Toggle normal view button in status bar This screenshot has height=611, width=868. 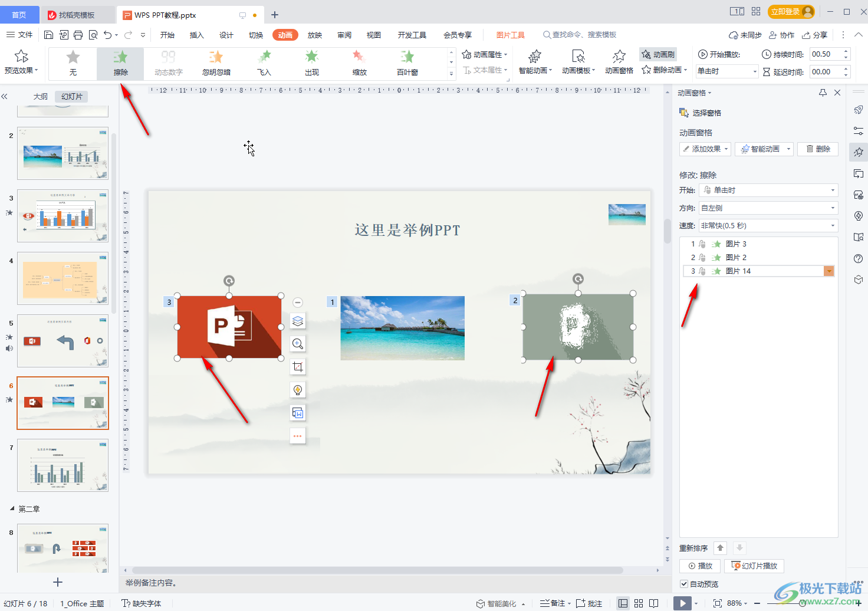point(623,603)
